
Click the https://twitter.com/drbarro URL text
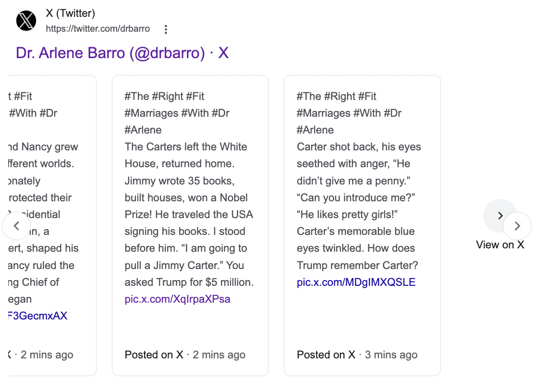[x=98, y=29]
